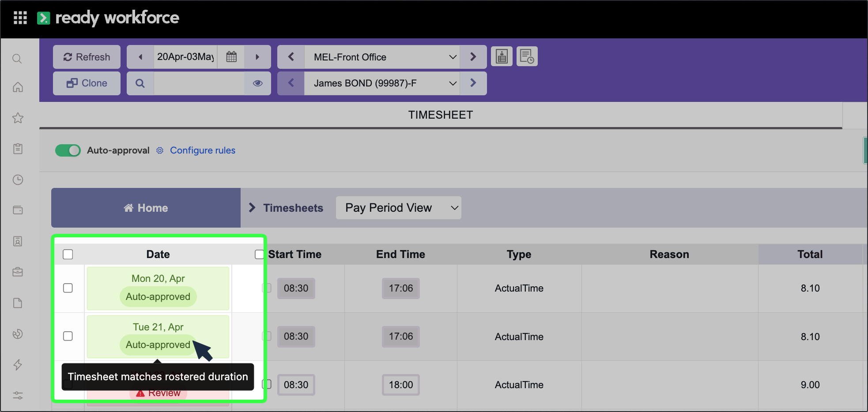
Task: Open the James BOND (99987)-F dropdown
Action: 382,83
